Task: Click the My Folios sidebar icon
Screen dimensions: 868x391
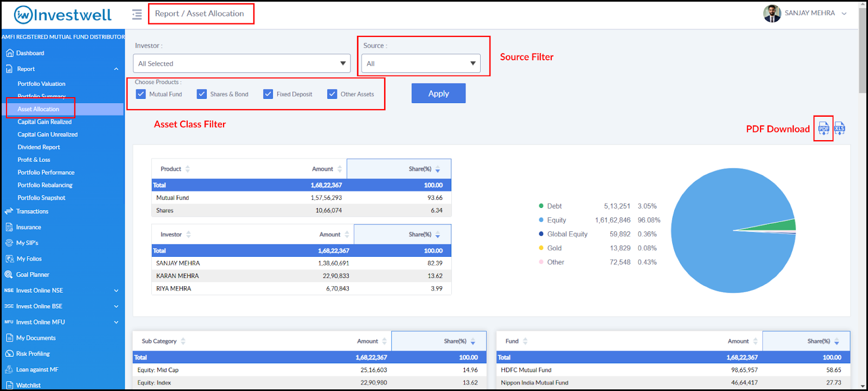Action: point(9,258)
